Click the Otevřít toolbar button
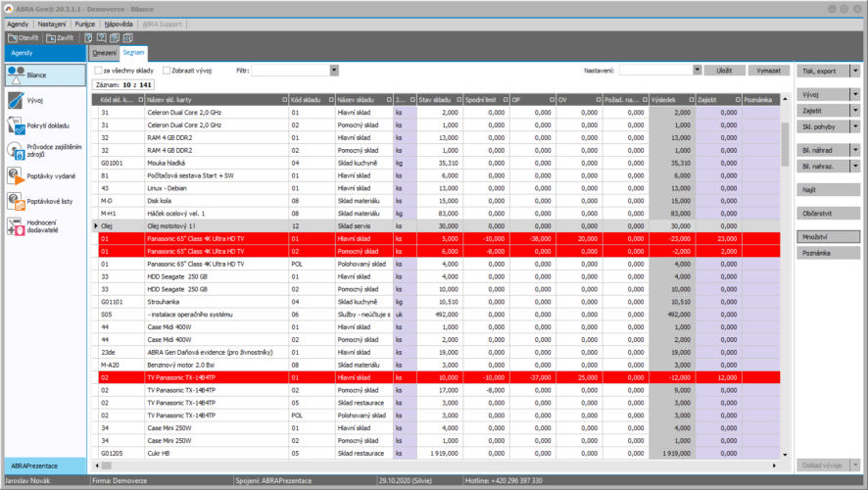The width and height of the screenshot is (868, 490). tap(24, 37)
